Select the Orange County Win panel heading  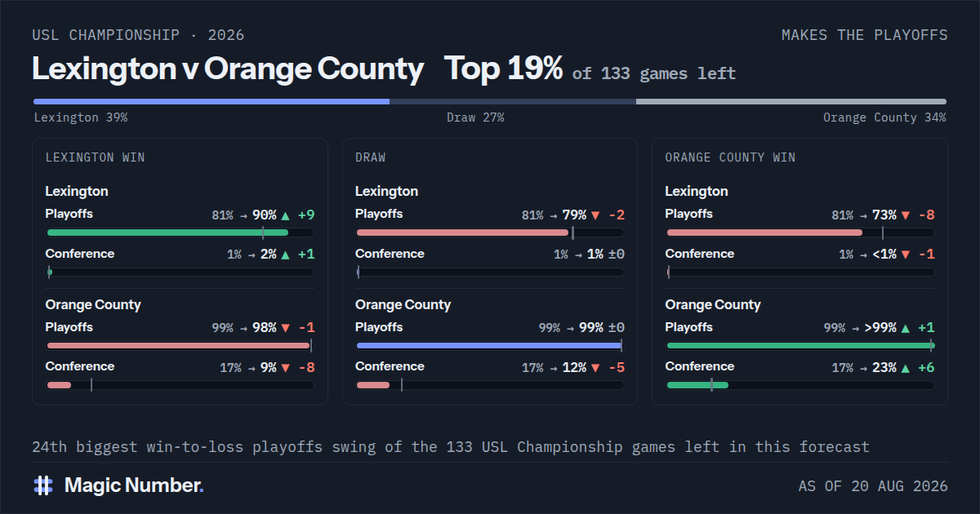[730, 157]
